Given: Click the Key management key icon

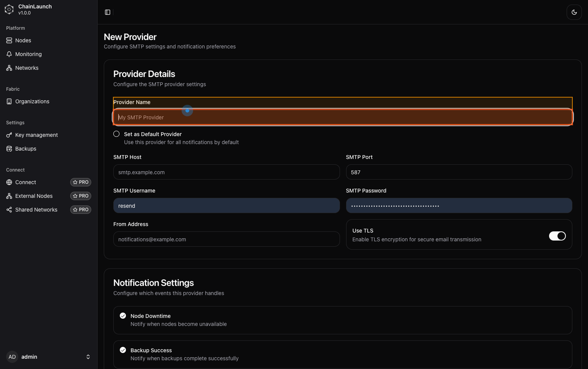Looking at the screenshot, I should (9, 135).
